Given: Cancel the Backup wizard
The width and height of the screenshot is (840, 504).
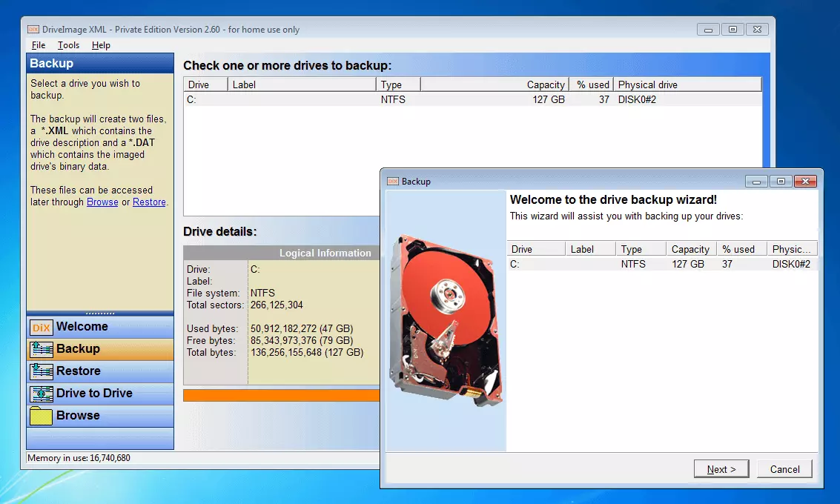Looking at the screenshot, I should (784, 469).
